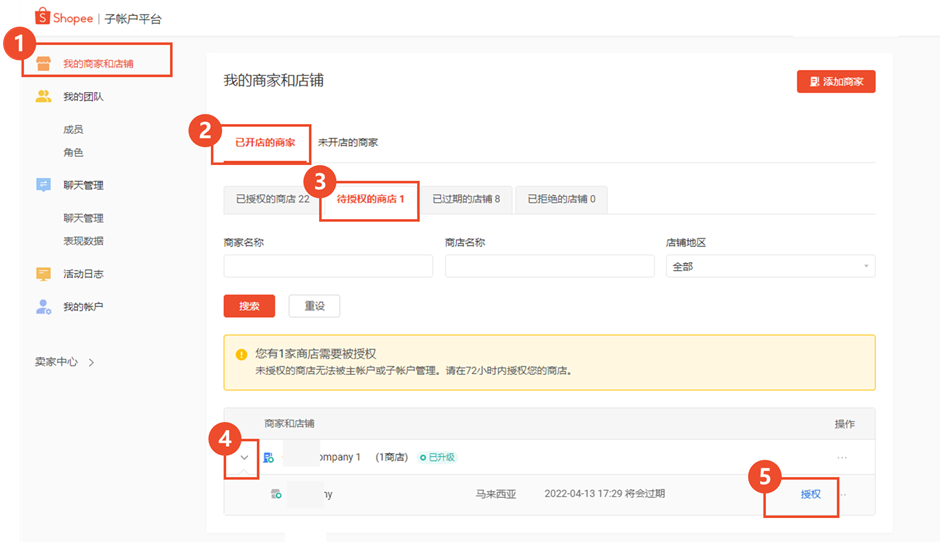Click the Shopee logo icon

[43, 17]
